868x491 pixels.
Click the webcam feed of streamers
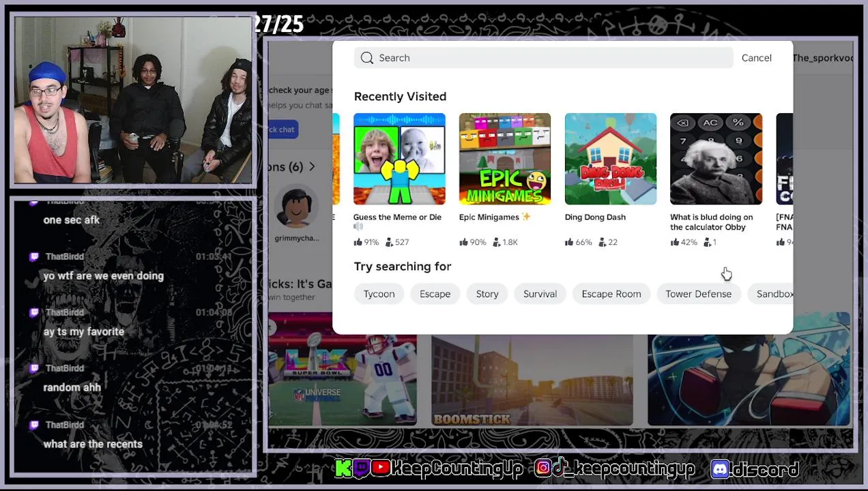(133, 100)
